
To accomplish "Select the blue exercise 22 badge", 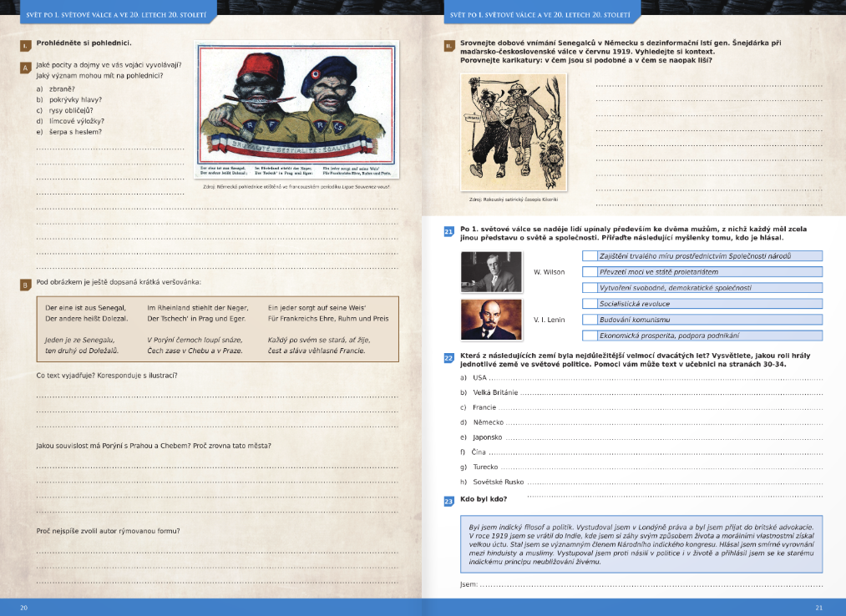I will 448,358.
